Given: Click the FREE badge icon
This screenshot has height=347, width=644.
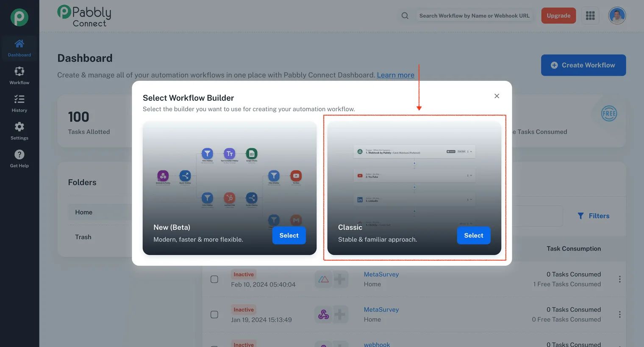Looking at the screenshot, I should 609,113.
